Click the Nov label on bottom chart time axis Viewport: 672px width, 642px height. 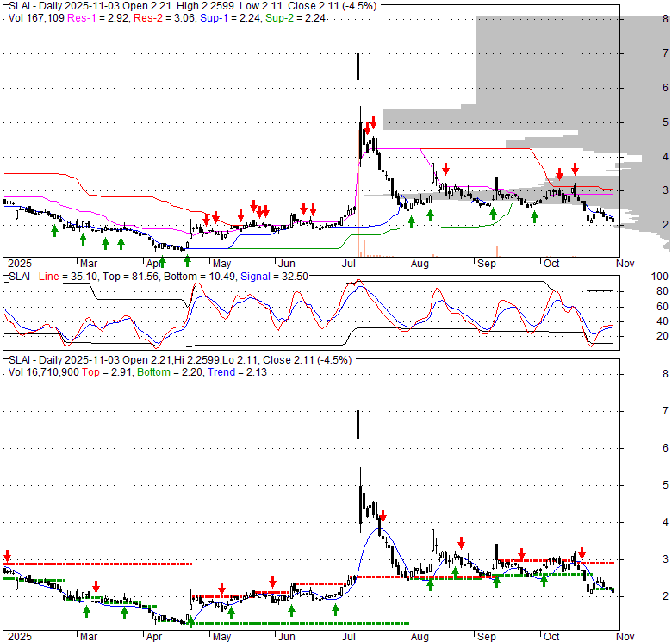point(625,637)
